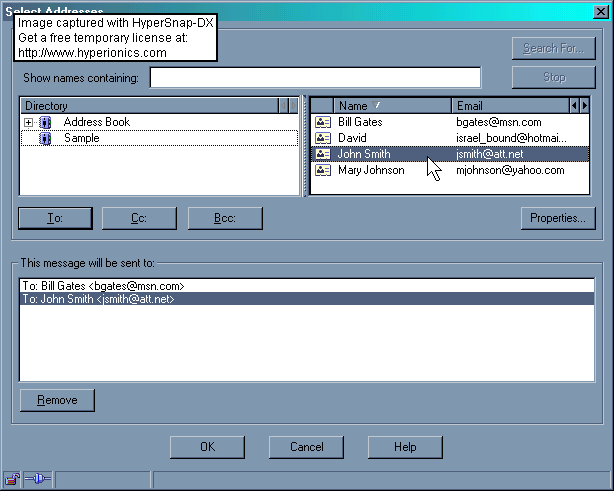Close the Select Addresses window
The height and width of the screenshot is (491, 614).
click(x=600, y=12)
